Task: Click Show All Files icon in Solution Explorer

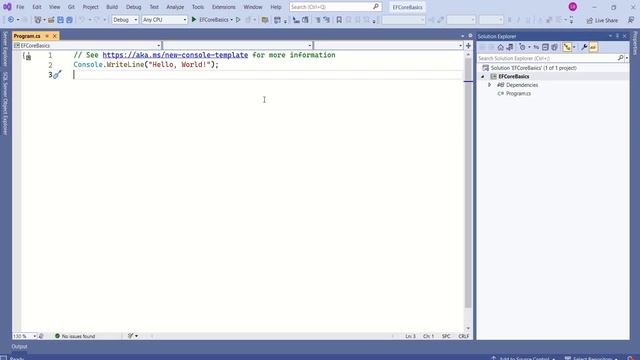Action: pyautogui.click(x=554, y=47)
